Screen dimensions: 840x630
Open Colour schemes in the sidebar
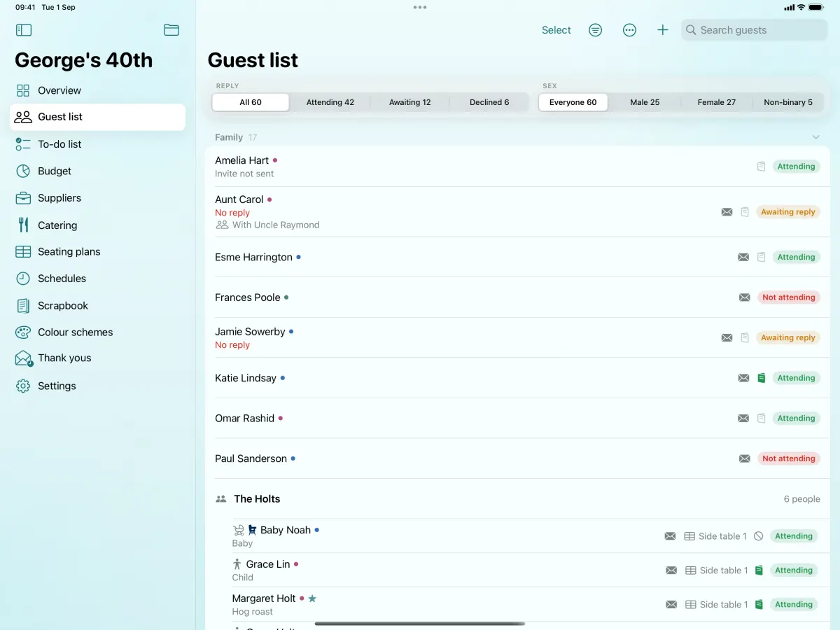[x=97, y=332]
